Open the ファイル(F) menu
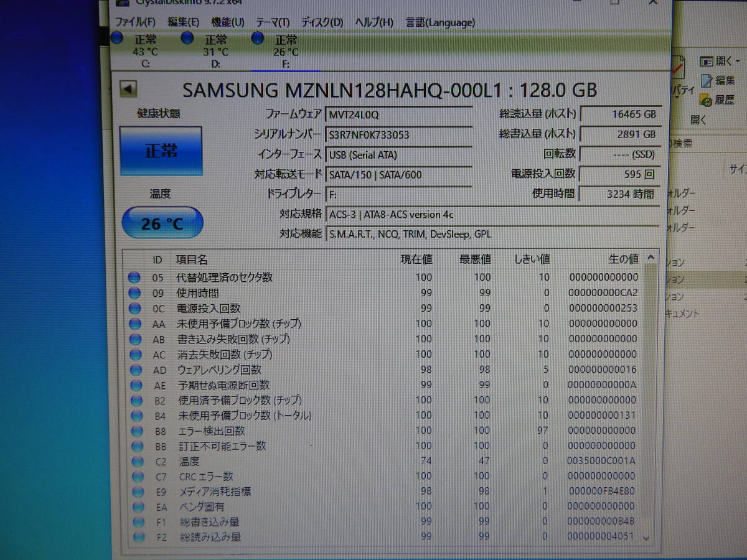747x560 pixels. [136, 22]
